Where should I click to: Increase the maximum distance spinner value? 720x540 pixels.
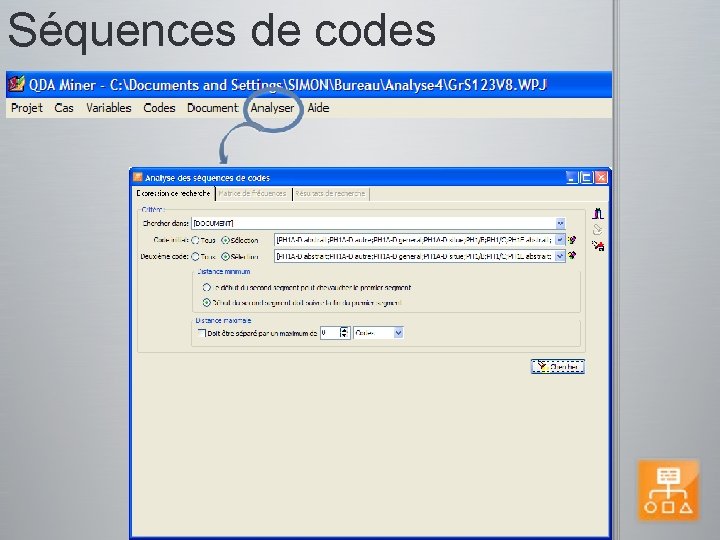click(x=344, y=330)
